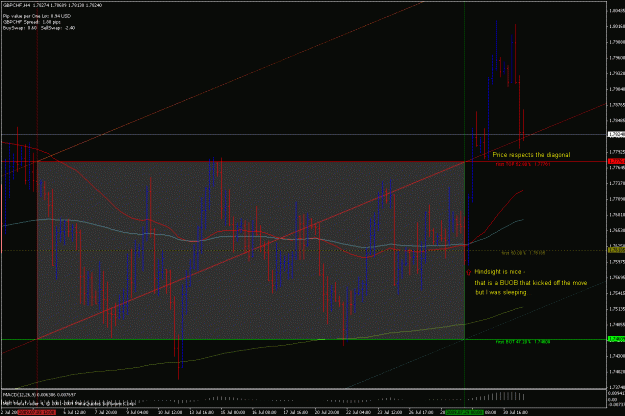Click the red highlighted date on time axis
Viewport: 625px width, 416px height.
click(36, 412)
